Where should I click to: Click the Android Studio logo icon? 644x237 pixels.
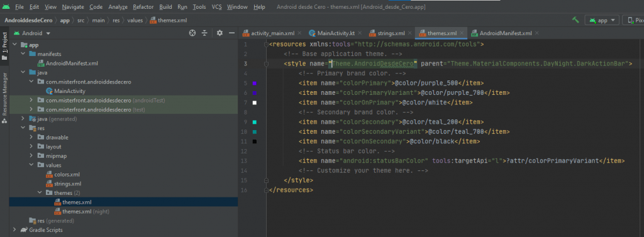6,7
